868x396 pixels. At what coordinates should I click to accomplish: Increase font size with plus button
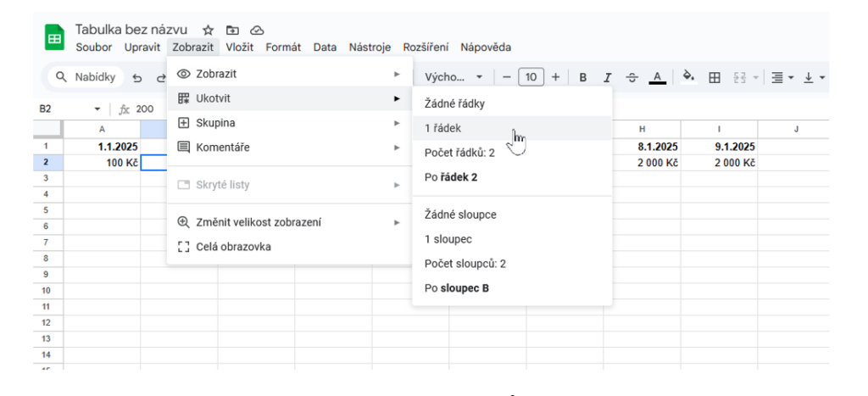click(555, 77)
